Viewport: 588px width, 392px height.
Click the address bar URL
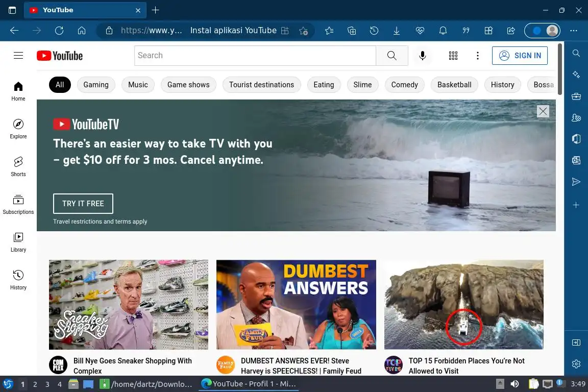tap(151, 31)
